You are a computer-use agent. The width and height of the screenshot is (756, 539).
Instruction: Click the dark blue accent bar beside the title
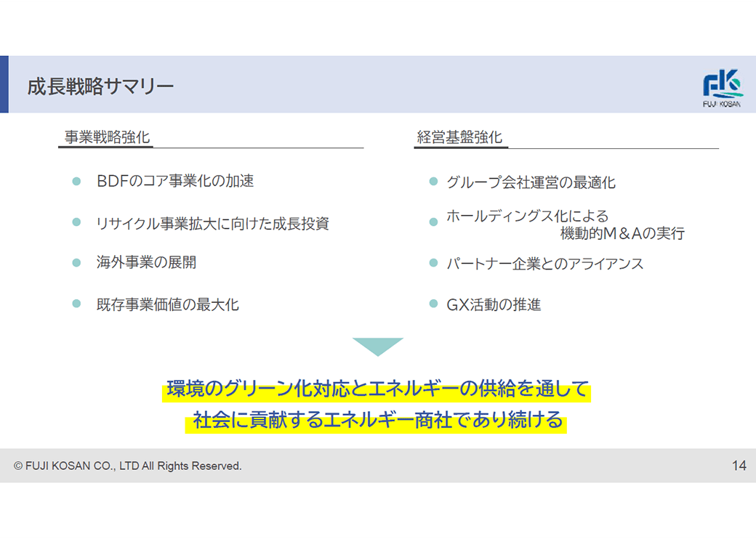pyautogui.click(x=4, y=84)
